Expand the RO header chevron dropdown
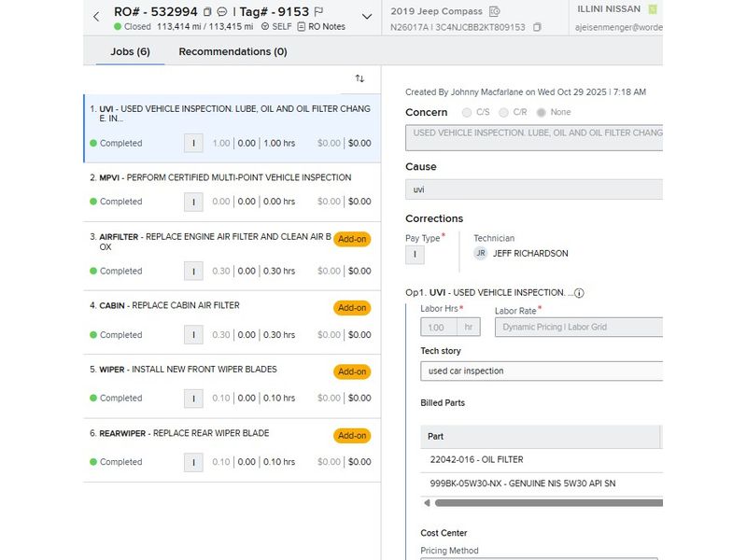Viewport: 747px width, 560px height. pos(366,17)
